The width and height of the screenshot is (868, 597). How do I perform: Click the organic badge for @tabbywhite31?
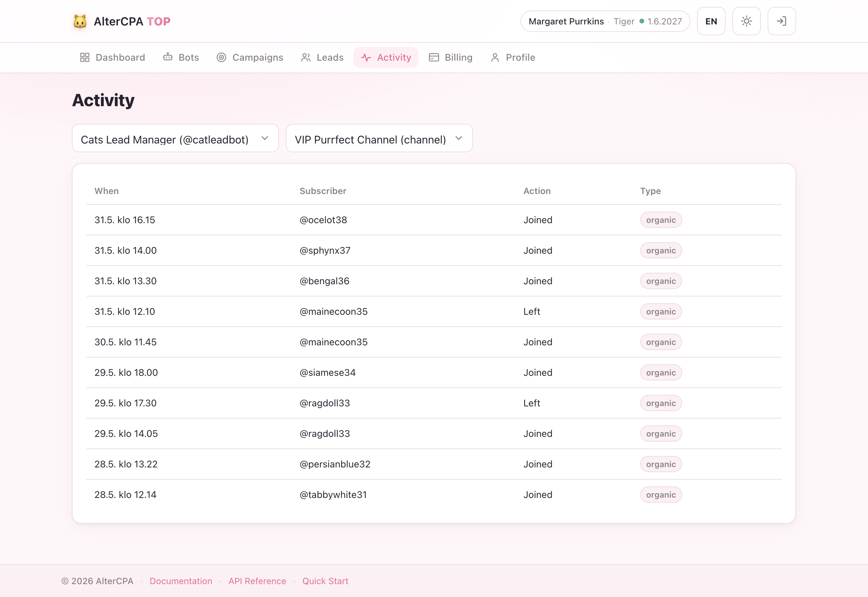(661, 495)
